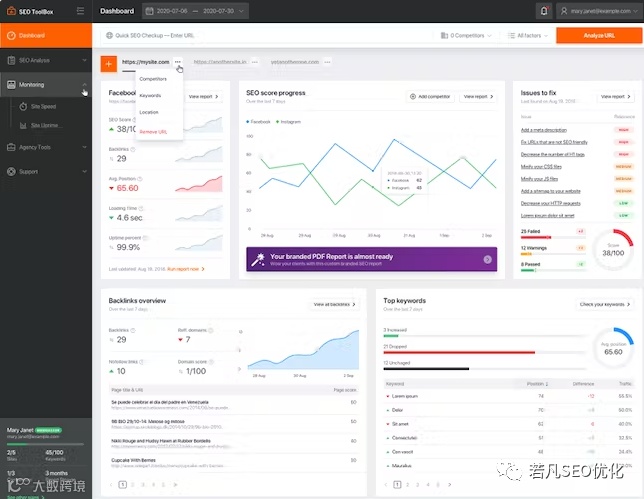Open Site Speed in the sidebar

[43, 106]
